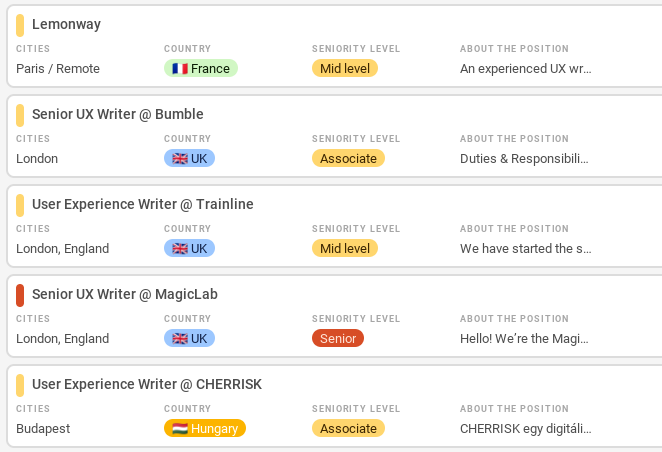Viewport: 662px width, 452px height.
Task: Click the UK tag on Bumble card
Action: coord(189,159)
